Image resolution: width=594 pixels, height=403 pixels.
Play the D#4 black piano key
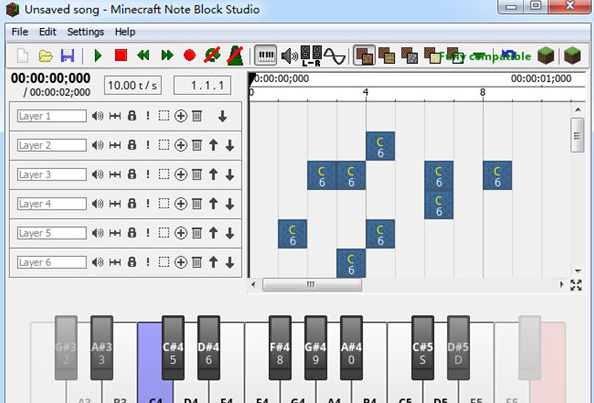[209, 348]
